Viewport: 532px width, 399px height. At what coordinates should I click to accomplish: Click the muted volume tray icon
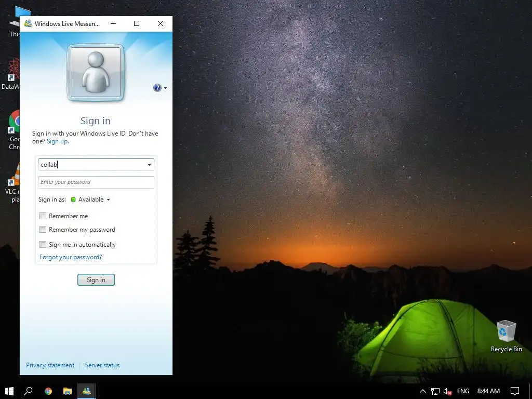(447, 391)
